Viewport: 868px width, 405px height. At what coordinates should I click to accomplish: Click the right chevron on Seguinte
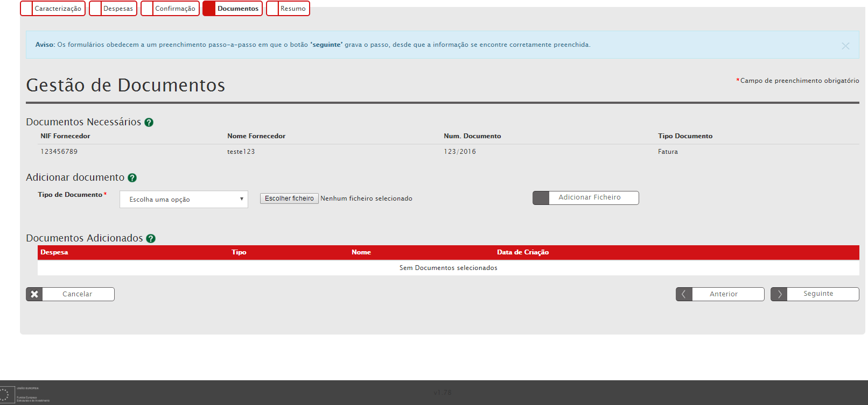[x=779, y=294]
